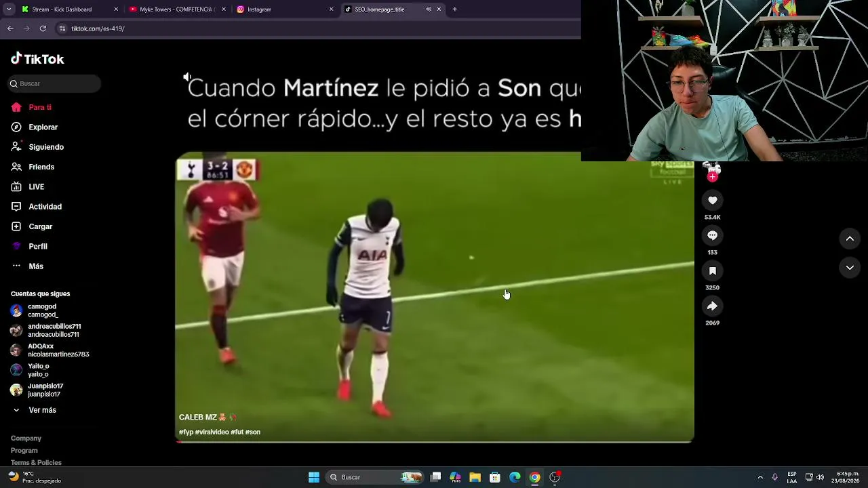
Task: Like the video with the heart icon
Action: pos(712,200)
